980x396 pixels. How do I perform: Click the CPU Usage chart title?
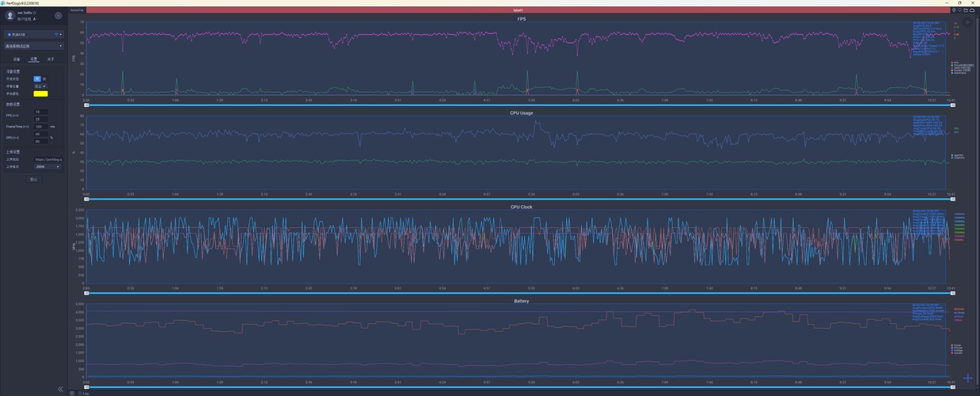pyautogui.click(x=521, y=112)
